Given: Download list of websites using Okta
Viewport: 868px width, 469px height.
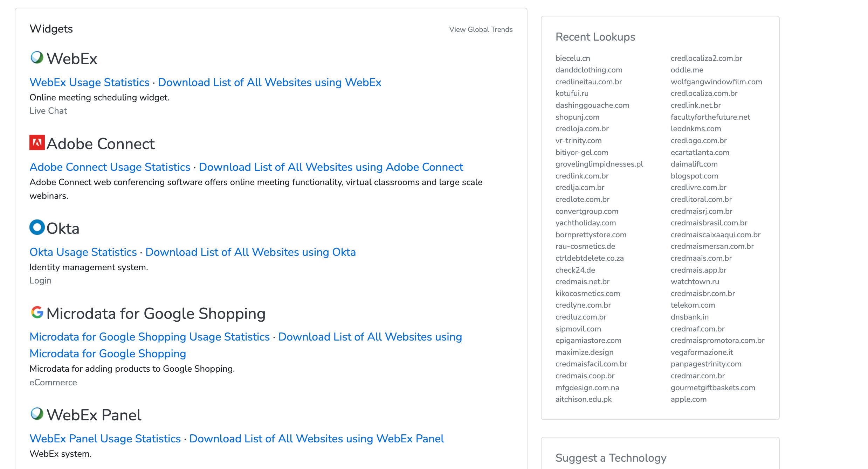Looking at the screenshot, I should (250, 252).
